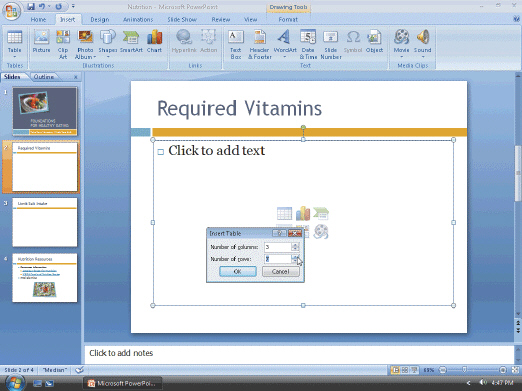Click the Required Vitamins title
522x391 pixels.
239,108
